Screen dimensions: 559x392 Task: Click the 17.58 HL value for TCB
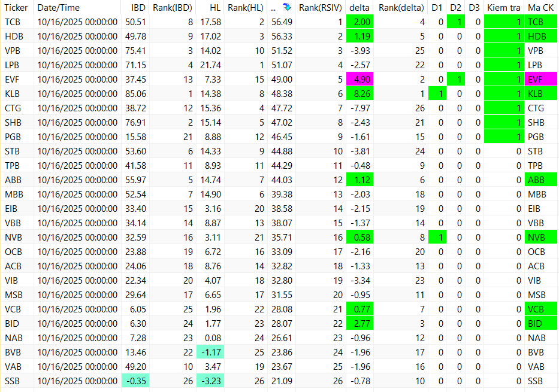click(211, 22)
